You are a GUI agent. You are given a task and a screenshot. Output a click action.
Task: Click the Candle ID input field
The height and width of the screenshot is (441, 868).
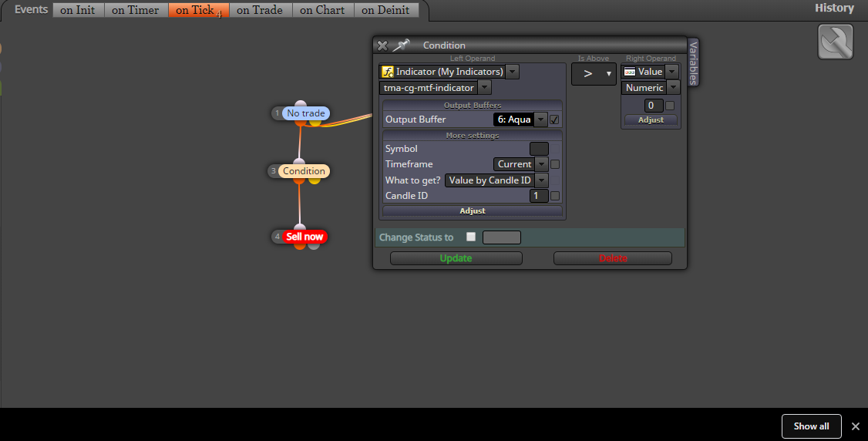pyautogui.click(x=539, y=196)
